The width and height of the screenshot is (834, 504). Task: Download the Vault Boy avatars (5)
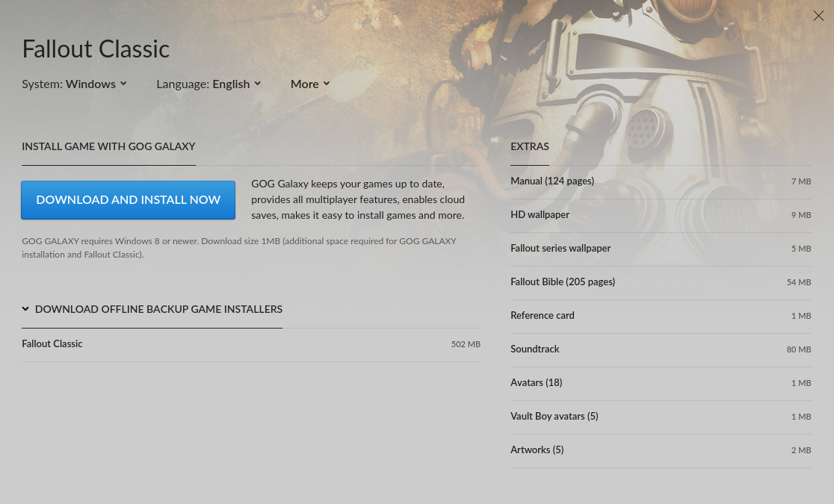point(661,417)
